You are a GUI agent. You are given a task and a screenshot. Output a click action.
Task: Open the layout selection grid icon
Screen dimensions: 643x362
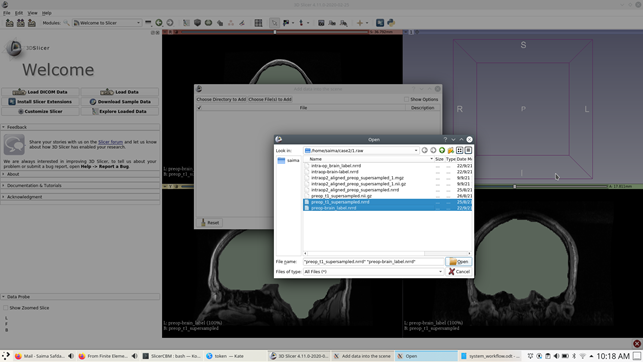tap(258, 23)
